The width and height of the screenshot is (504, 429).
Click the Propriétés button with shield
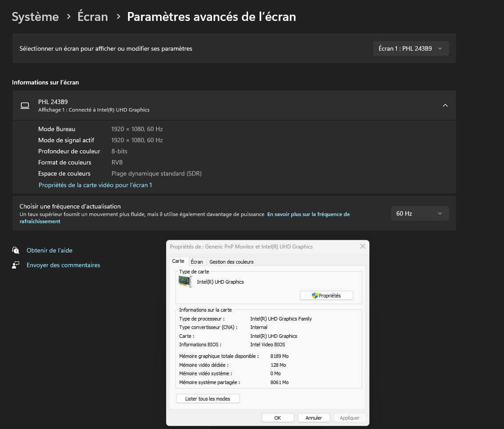pyautogui.click(x=326, y=296)
